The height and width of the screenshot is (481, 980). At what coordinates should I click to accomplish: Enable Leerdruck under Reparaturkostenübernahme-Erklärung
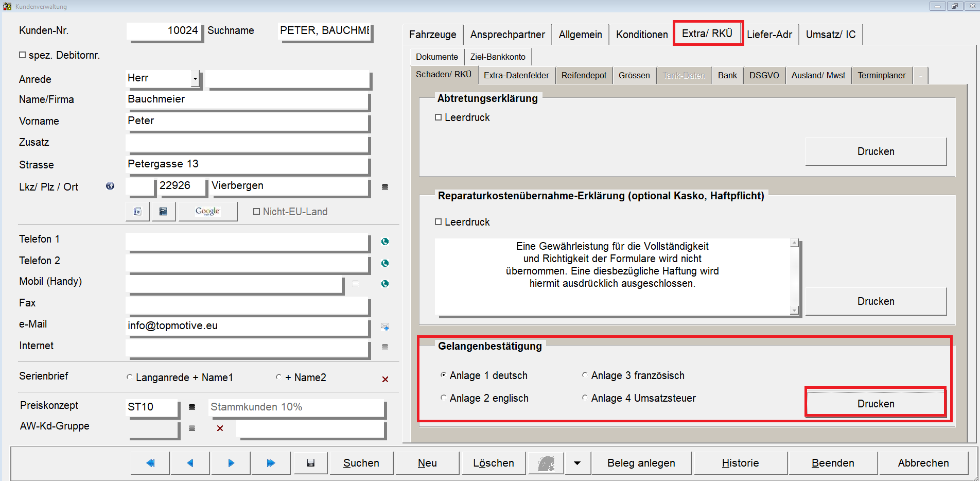439,221
